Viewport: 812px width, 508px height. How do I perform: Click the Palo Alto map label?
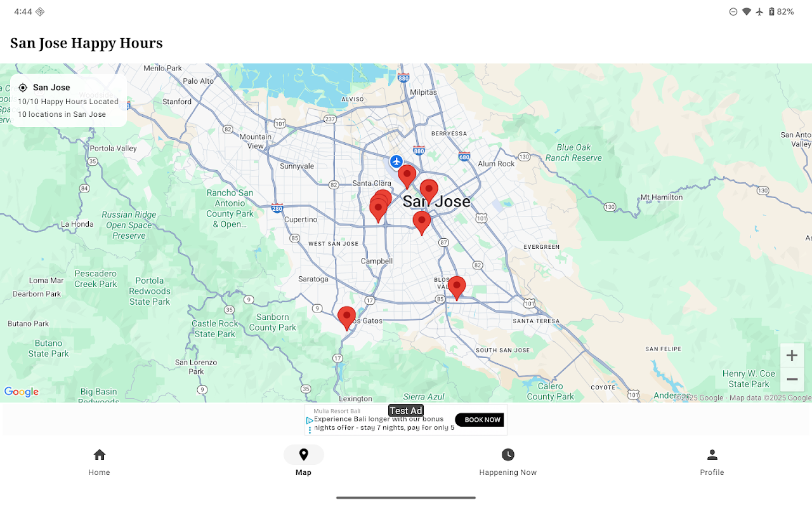click(199, 81)
